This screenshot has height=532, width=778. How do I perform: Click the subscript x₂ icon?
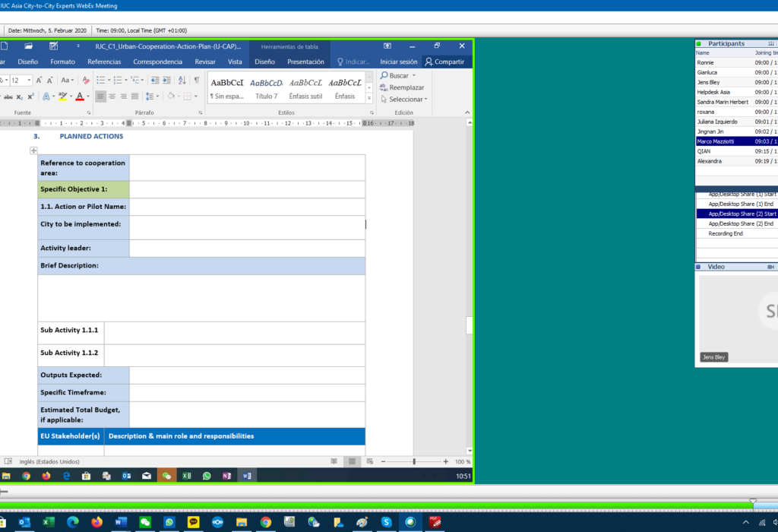pos(20,97)
